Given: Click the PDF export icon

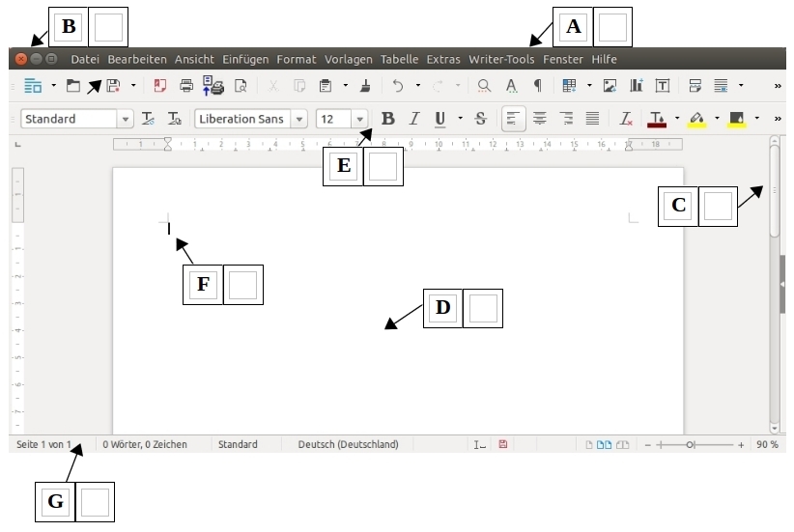Looking at the screenshot, I should pos(160,86).
